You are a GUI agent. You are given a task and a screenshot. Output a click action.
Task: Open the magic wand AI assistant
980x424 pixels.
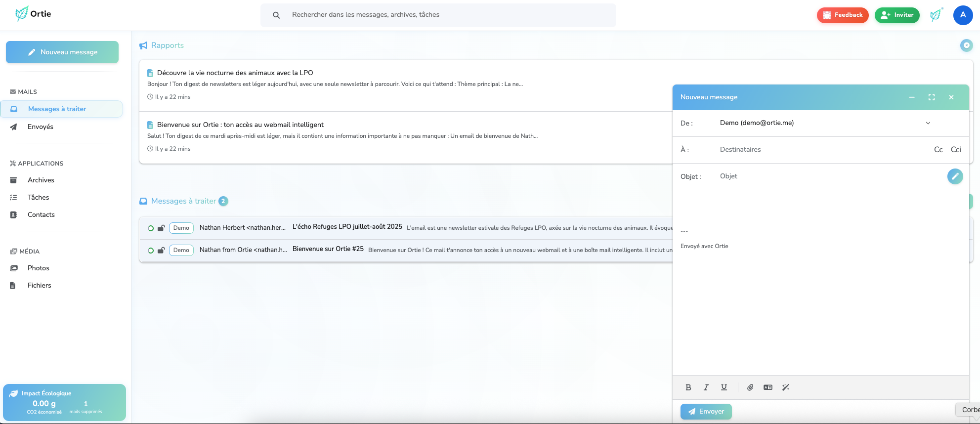click(786, 387)
